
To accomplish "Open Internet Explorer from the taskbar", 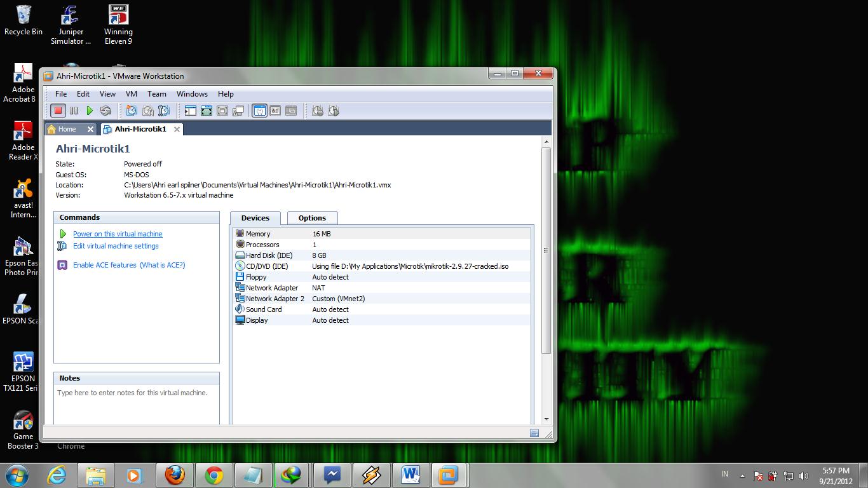I will [x=57, y=475].
